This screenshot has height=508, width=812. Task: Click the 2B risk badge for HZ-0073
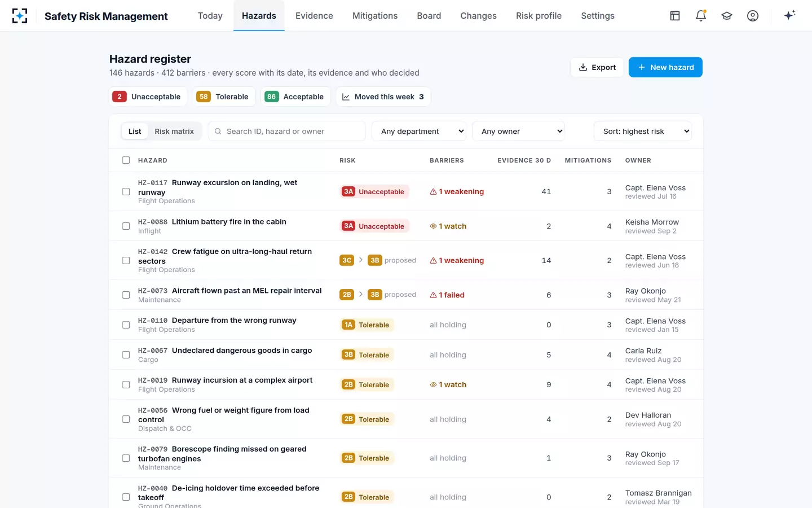(x=347, y=295)
